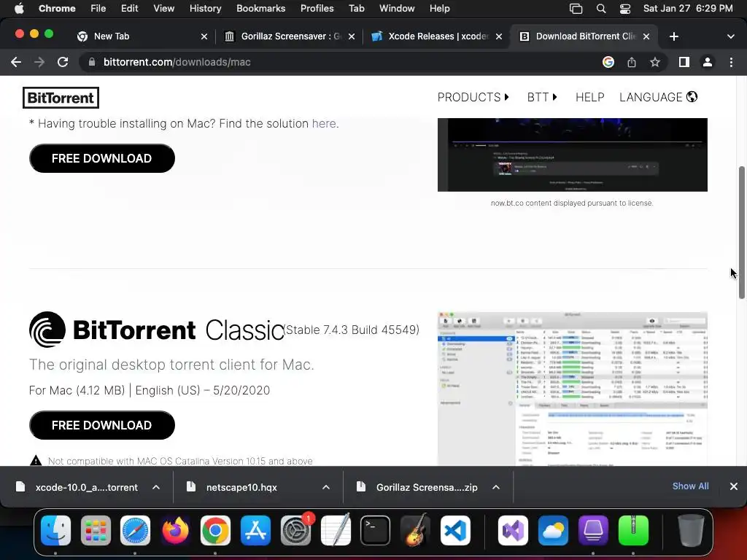Viewport: 747px width, 560px height.
Task: Click the share page icon
Action: click(631, 62)
